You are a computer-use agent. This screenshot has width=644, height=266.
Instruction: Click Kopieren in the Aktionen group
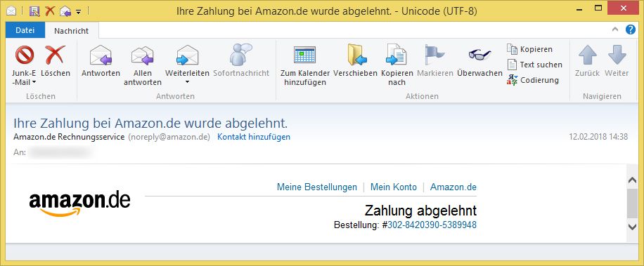(x=530, y=49)
